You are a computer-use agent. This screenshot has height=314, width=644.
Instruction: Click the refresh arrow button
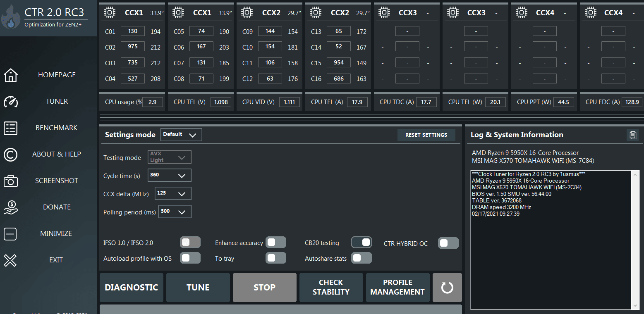coord(447,288)
